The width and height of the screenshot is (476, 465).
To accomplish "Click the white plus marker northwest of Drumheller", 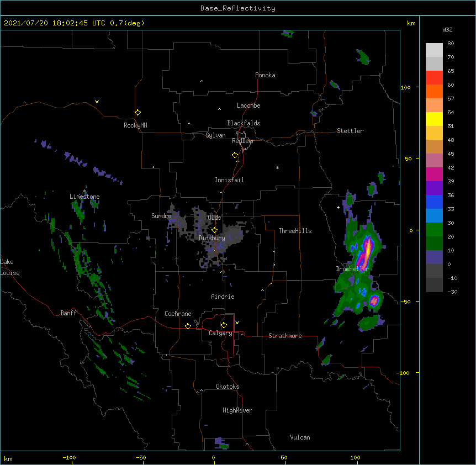I will click(x=338, y=207).
